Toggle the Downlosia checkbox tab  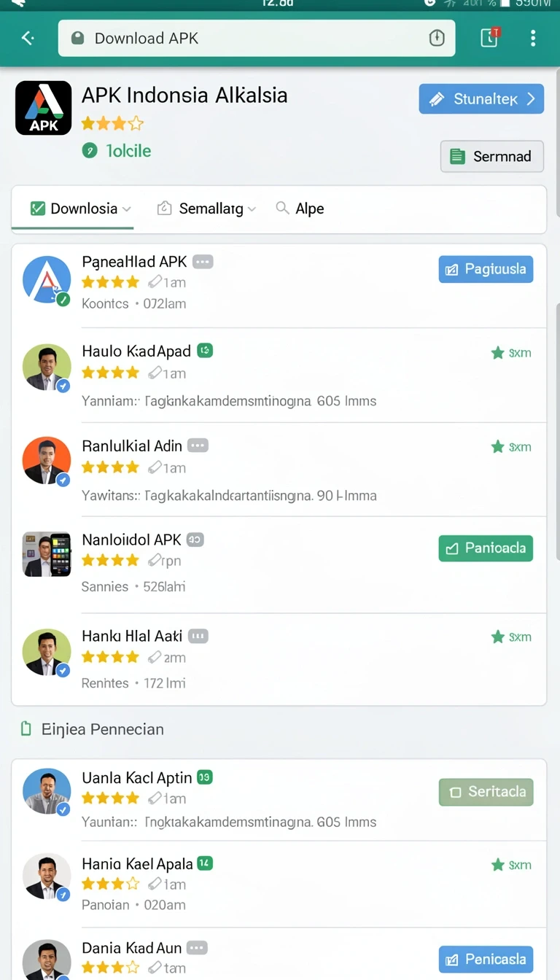point(38,209)
